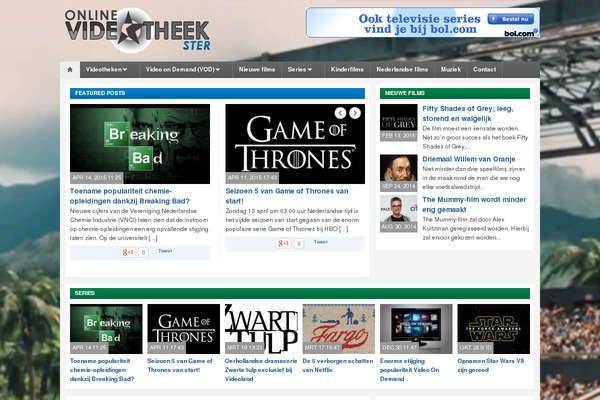This screenshot has width=600, height=400.
Task: Open Driemaal Willem van Oranje article link
Action: coord(469,159)
